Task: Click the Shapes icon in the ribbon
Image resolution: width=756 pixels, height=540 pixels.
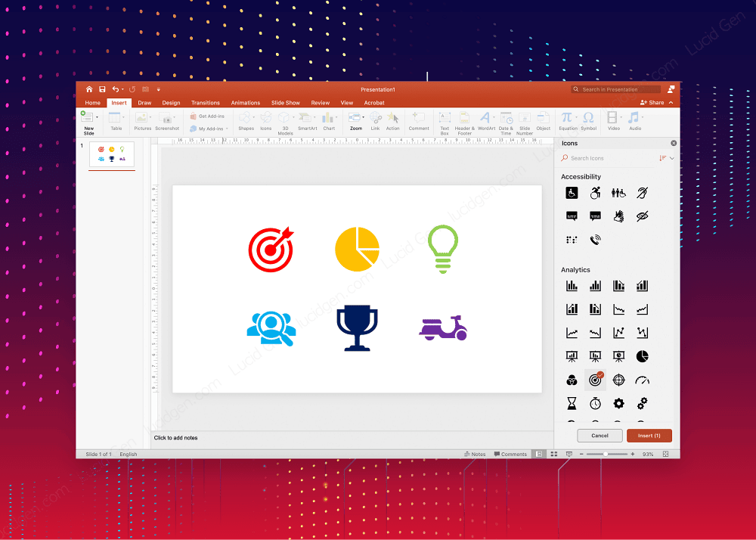Action: 246,119
